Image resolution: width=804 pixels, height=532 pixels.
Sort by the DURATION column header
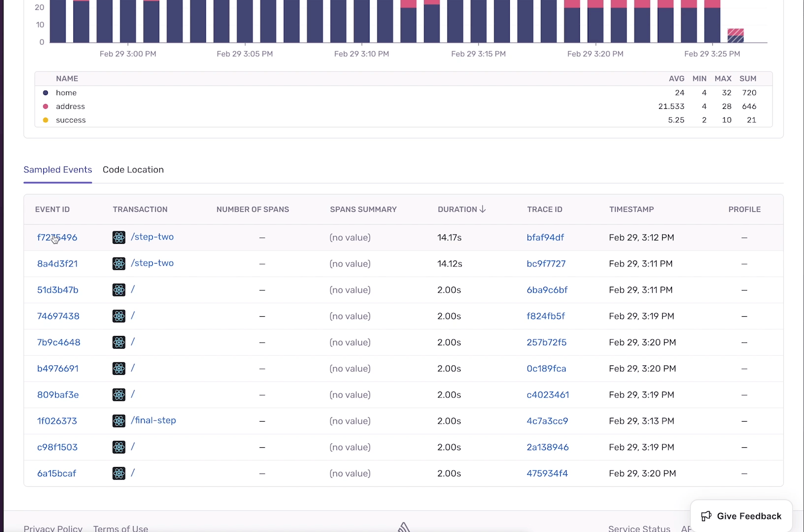pos(457,209)
